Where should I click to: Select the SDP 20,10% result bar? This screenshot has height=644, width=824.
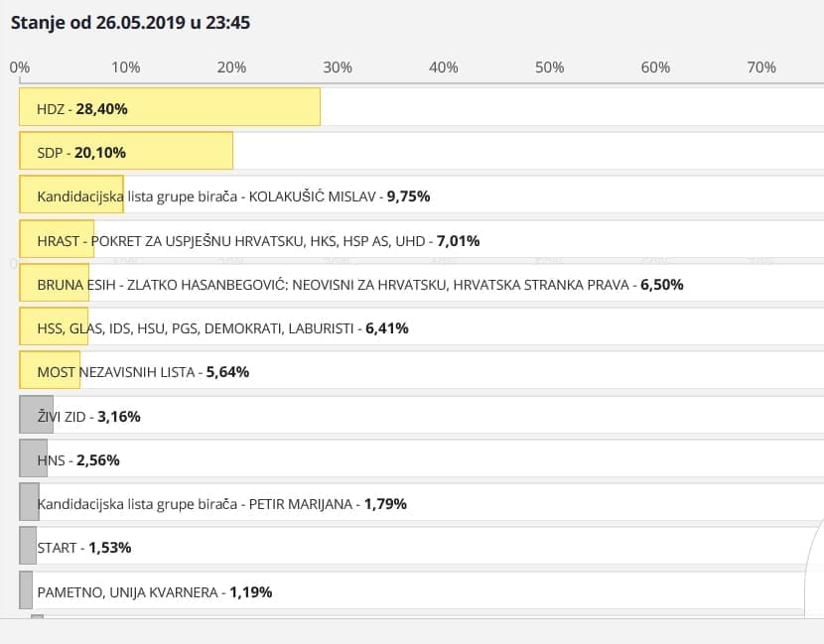tap(126, 152)
